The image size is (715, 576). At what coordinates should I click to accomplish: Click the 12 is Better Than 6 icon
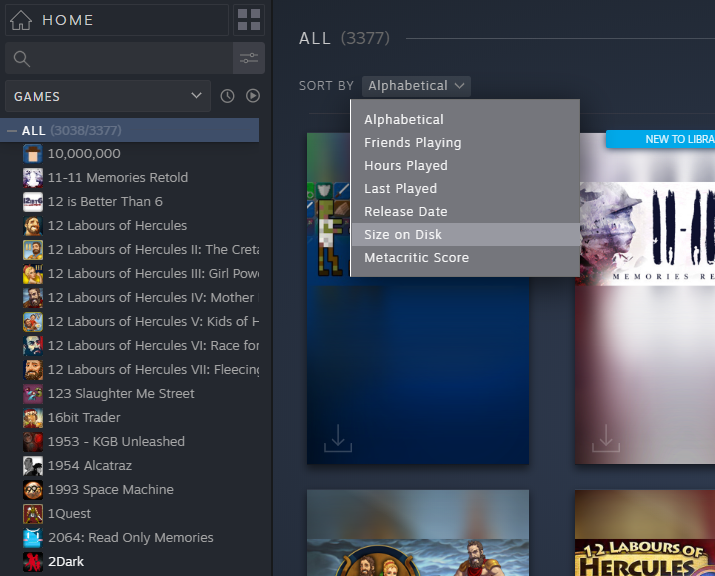tap(33, 202)
